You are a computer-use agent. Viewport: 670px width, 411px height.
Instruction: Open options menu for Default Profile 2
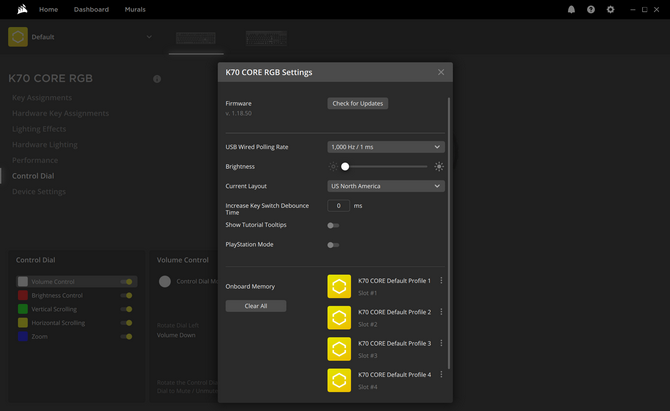pos(441,312)
